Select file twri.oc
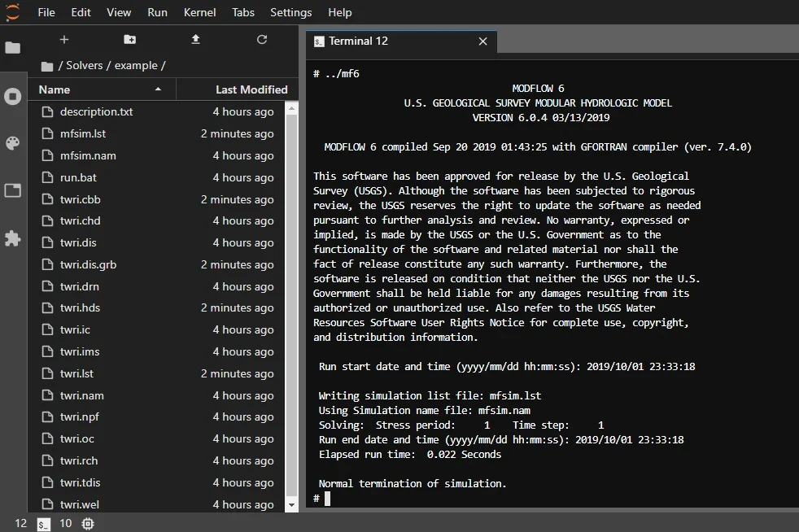799x532 pixels. (x=156, y=438)
